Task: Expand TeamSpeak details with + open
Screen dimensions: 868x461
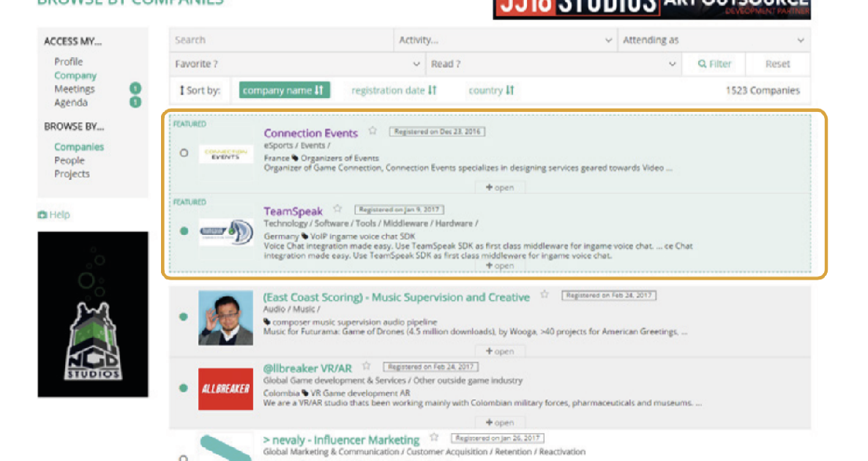Action: pyautogui.click(x=500, y=266)
